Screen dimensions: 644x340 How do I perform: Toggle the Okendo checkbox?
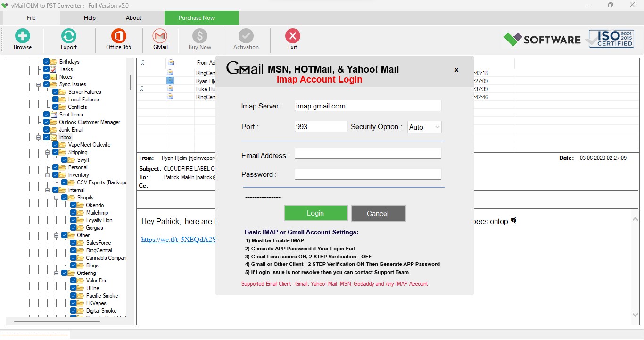(74, 205)
